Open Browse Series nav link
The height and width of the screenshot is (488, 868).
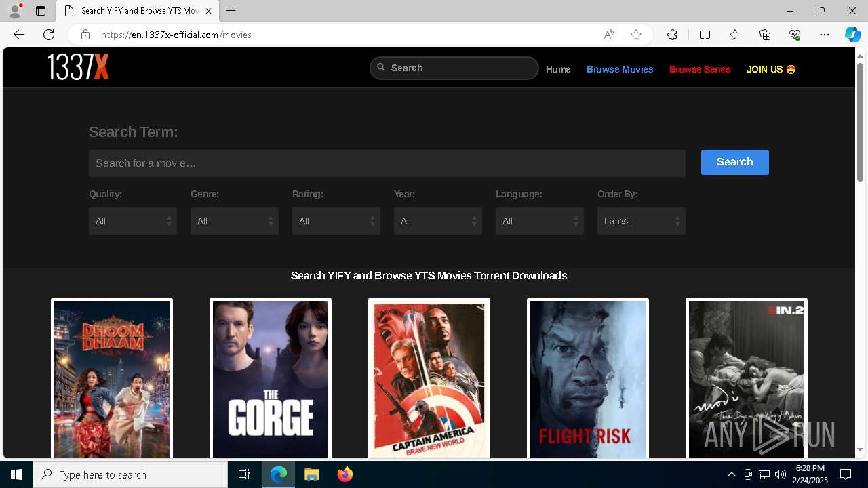700,69
